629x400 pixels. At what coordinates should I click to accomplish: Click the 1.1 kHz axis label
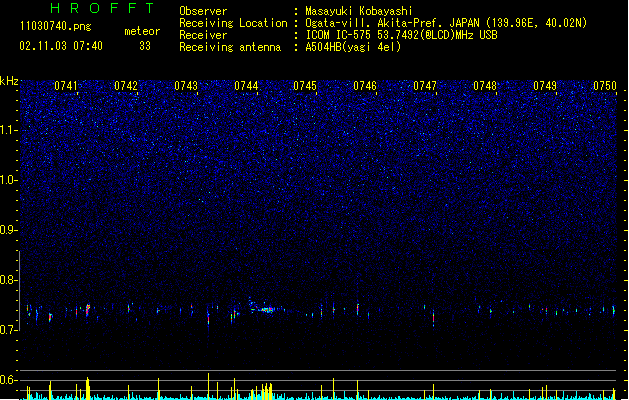[x=9, y=130]
